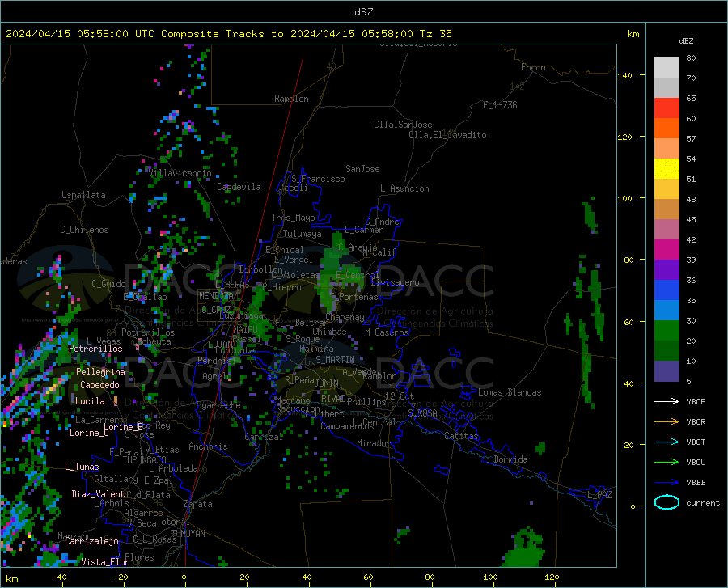The width and height of the screenshot is (728, 588).
Task: Click the 140 km tick on vertical axis
Action: point(625,75)
